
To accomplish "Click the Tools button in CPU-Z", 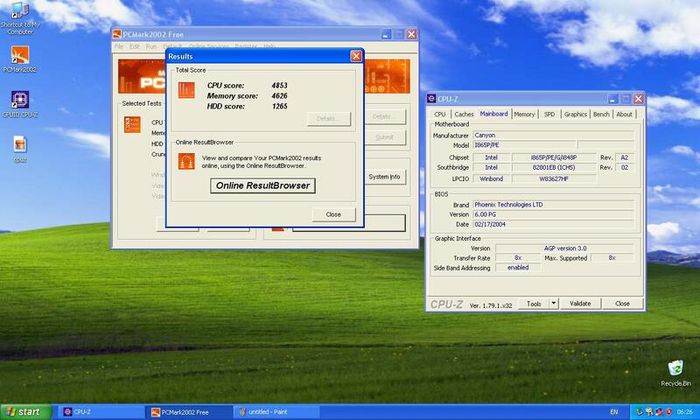I will coord(534,303).
